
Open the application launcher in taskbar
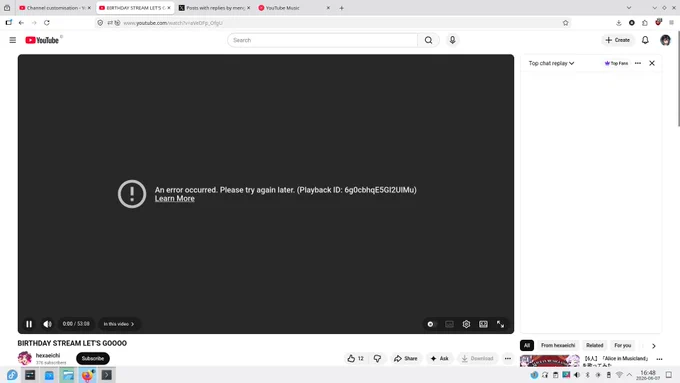[x=12, y=375]
